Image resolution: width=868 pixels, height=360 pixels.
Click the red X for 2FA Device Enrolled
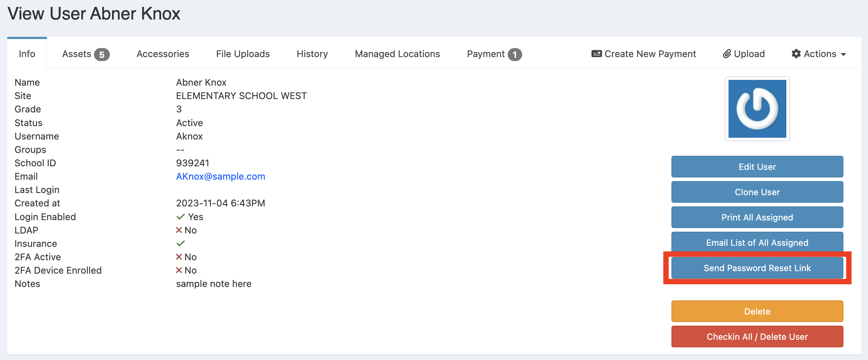pyautogui.click(x=179, y=270)
